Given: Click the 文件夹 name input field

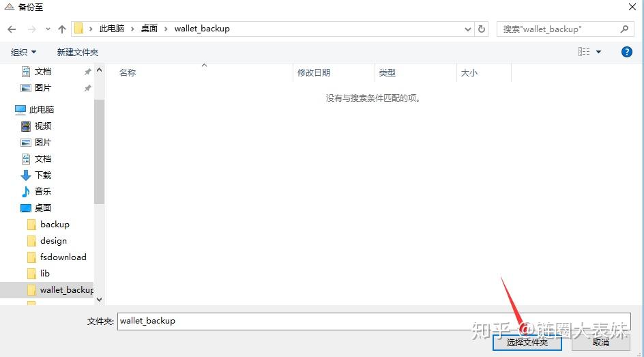Looking at the screenshot, I should [x=374, y=322].
